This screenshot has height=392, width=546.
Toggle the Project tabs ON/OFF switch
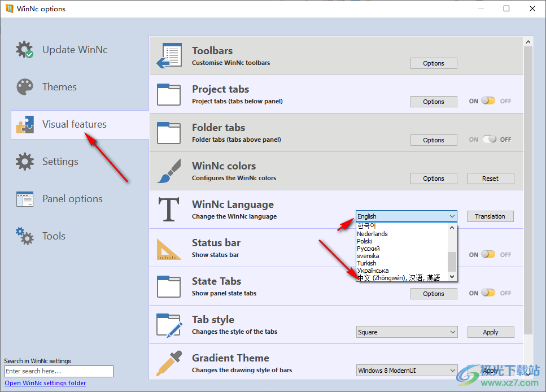click(x=488, y=101)
